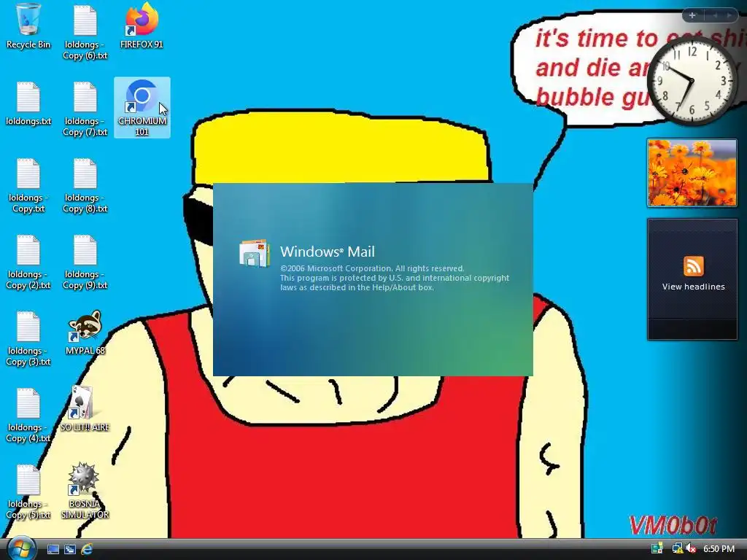Viewport: 747px width, 560px height.
Task: Select loldongs - Copy (2).txt file
Action: tap(28, 262)
